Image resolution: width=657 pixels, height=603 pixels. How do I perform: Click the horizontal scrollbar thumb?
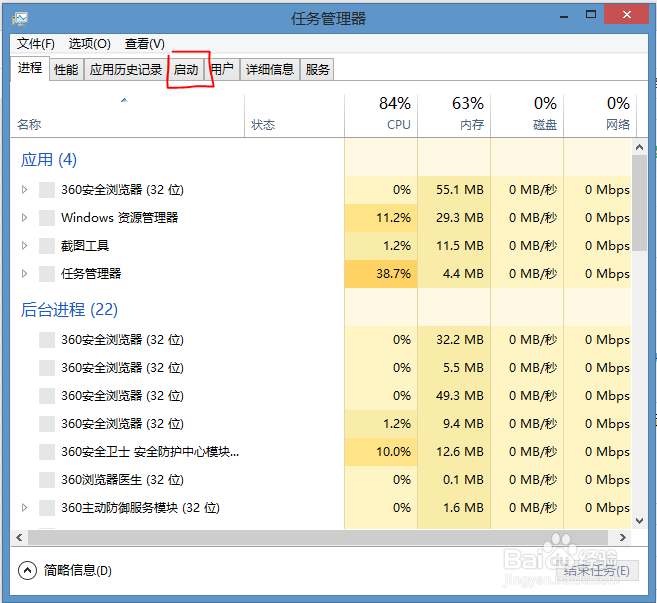(318, 538)
